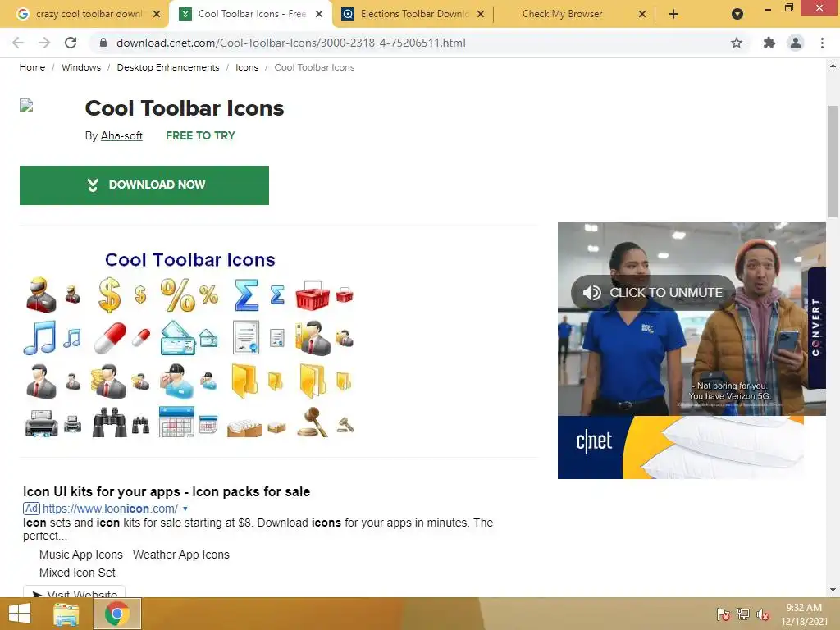This screenshot has width=840, height=630.
Task: Click the green DOWNLOAD NOW button
Action: 144,185
